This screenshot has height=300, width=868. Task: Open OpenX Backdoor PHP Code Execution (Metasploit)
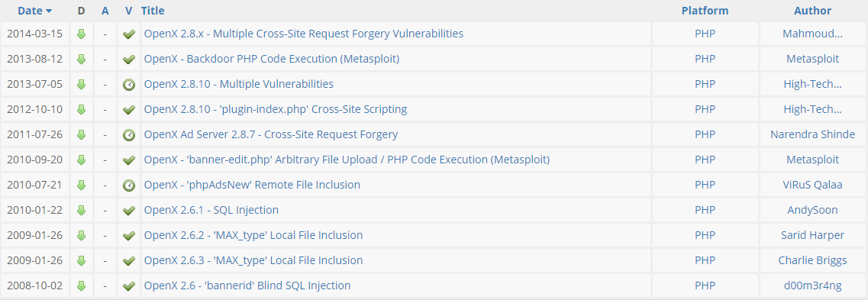(272, 60)
